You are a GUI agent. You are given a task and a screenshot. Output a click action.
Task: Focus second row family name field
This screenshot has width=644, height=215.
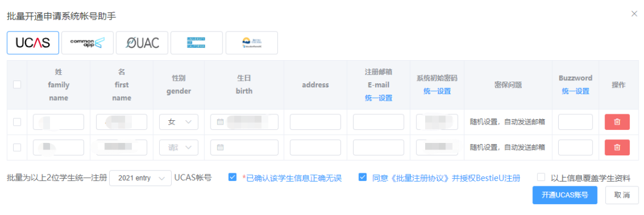tap(58, 147)
